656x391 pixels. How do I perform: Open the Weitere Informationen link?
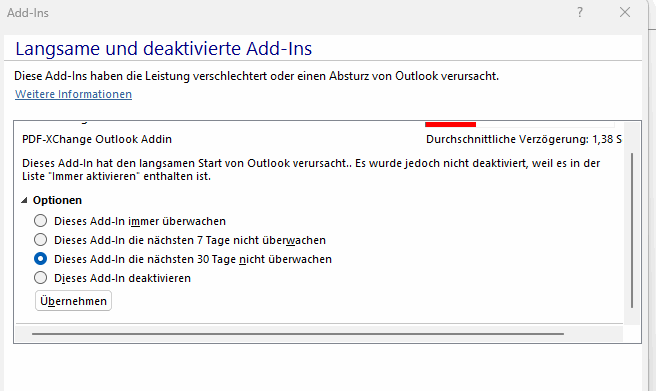point(74,94)
